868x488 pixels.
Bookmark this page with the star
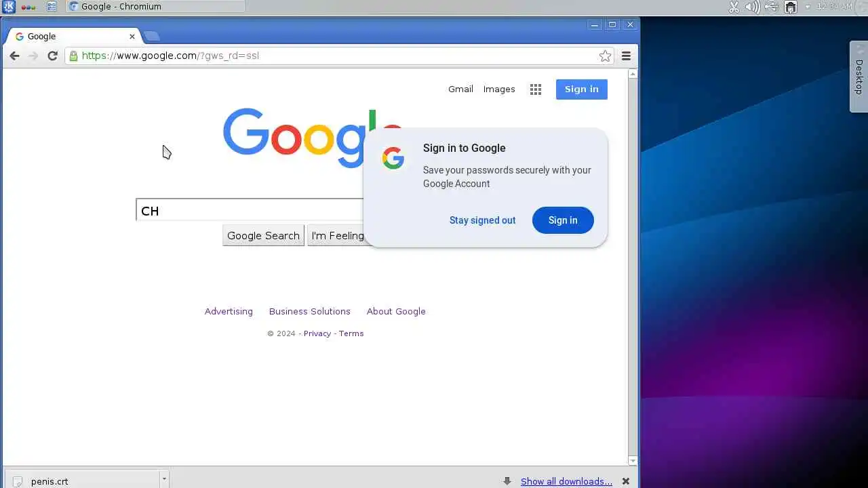605,56
